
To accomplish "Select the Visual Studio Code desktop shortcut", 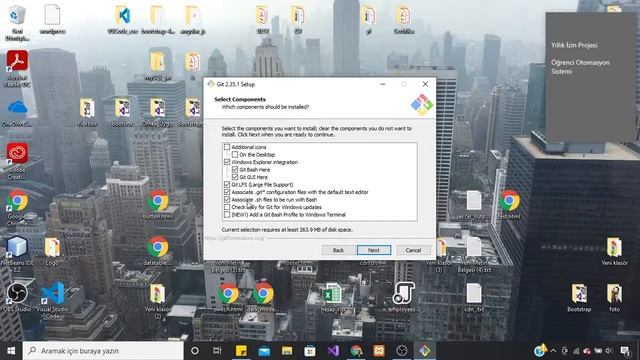I will tap(53, 300).
